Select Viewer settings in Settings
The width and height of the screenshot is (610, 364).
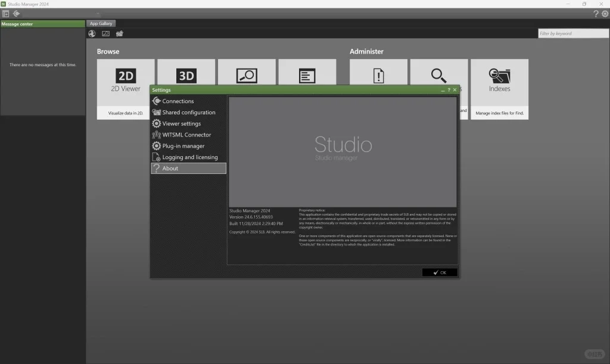tap(188, 124)
